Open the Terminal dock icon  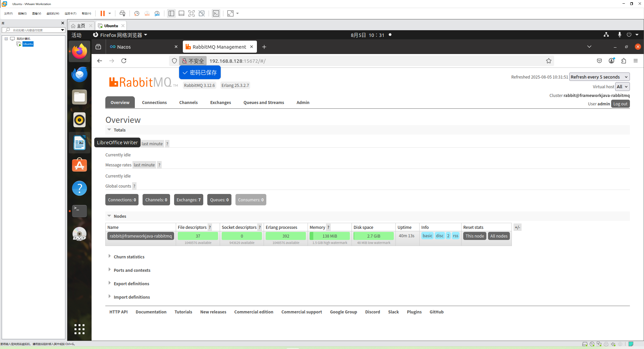(x=79, y=211)
